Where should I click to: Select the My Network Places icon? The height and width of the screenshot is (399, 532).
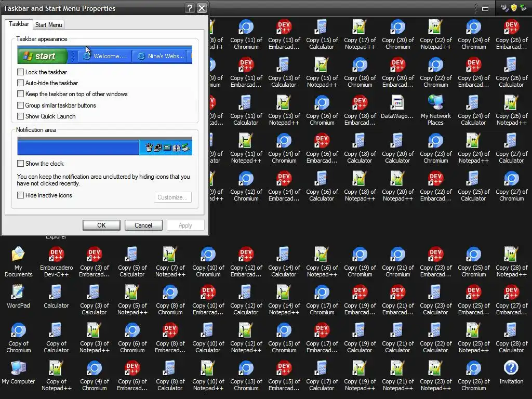[436, 110]
